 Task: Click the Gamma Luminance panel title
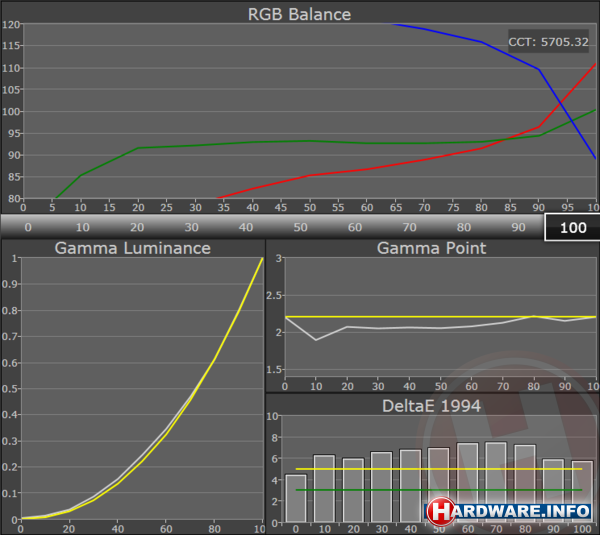pyautogui.click(x=132, y=248)
